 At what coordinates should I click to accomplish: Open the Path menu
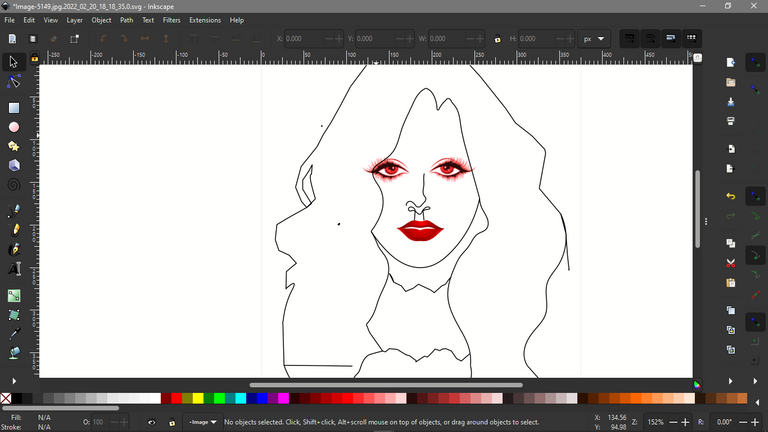[126, 20]
